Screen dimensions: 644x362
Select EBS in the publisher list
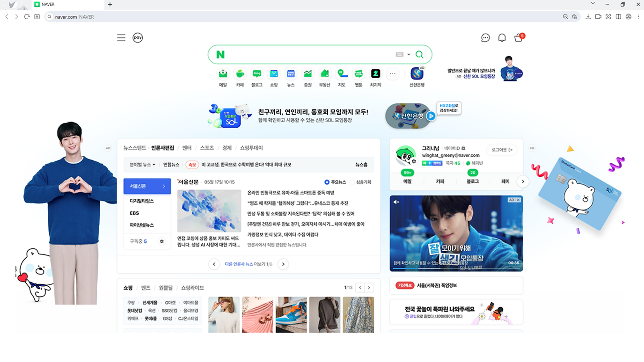(134, 213)
